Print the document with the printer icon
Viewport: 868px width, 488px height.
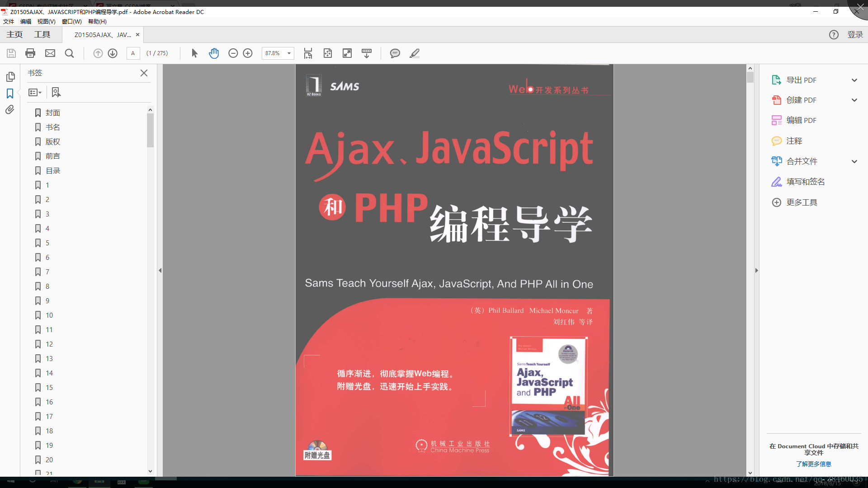click(30, 53)
